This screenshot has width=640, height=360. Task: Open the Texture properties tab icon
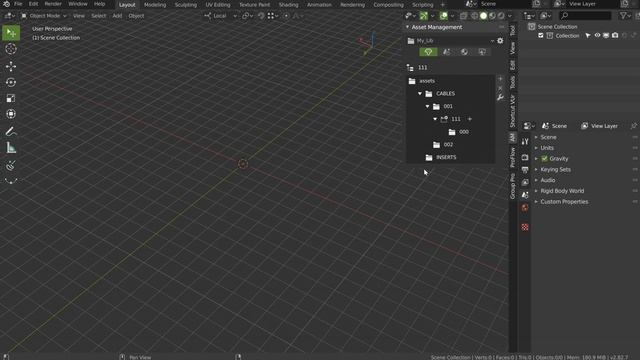coord(525,227)
